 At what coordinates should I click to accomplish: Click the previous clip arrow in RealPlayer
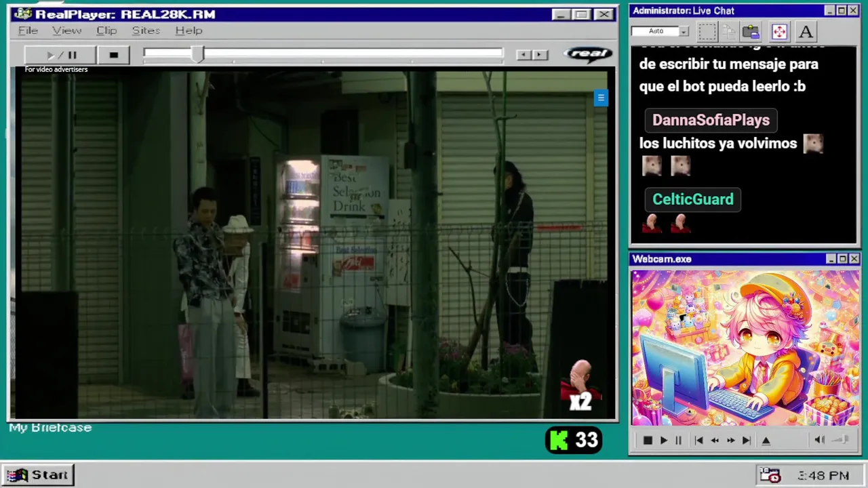[524, 55]
